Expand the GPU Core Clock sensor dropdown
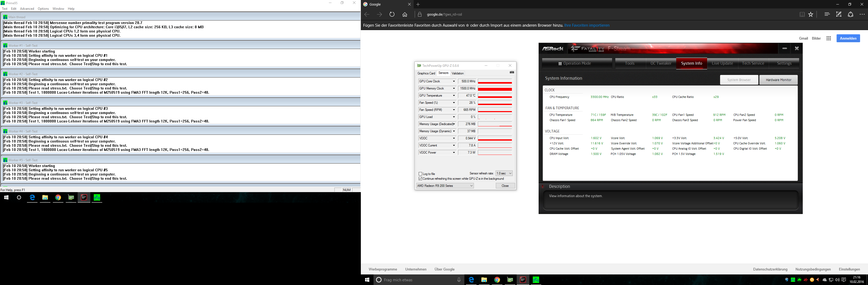 pos(454,82)
